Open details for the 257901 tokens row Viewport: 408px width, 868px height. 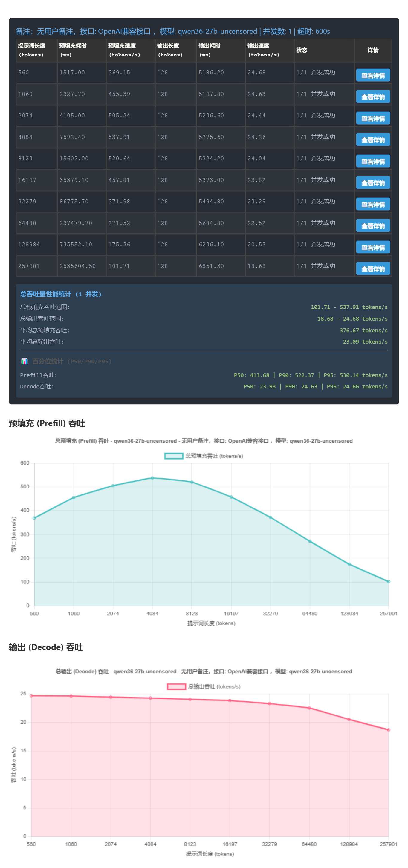(373, 269)
